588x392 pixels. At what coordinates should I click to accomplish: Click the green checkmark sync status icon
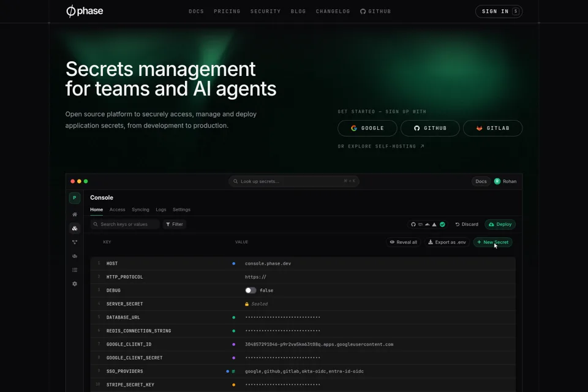[x=442, y=224]
